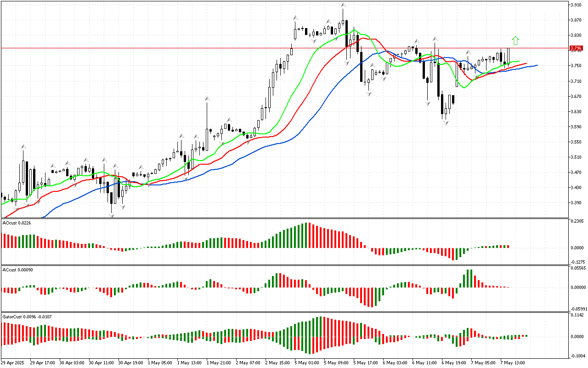The width and height of the screenshot is (588, 368).
Task: Select the end of the blue Alligator line
Action: [x=537, y=65]
